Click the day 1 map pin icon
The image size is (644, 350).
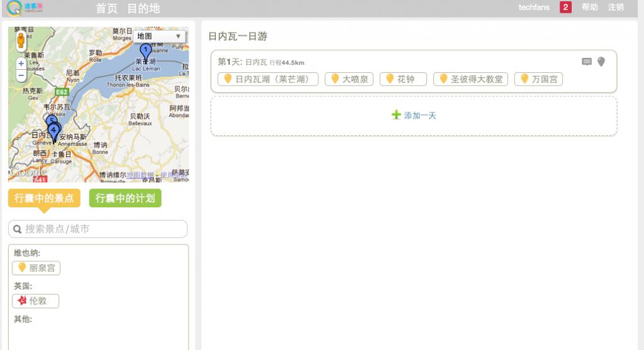(601, 62)
